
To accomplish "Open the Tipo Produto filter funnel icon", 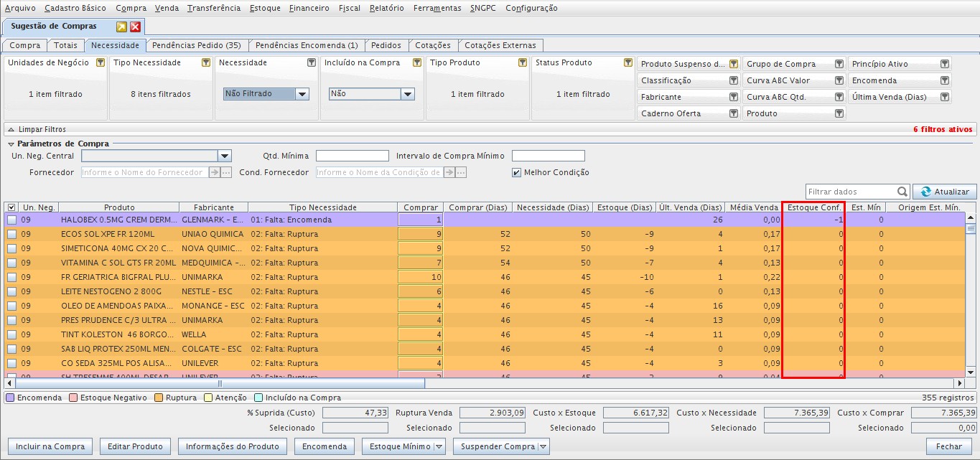I will tap(523, 62).
